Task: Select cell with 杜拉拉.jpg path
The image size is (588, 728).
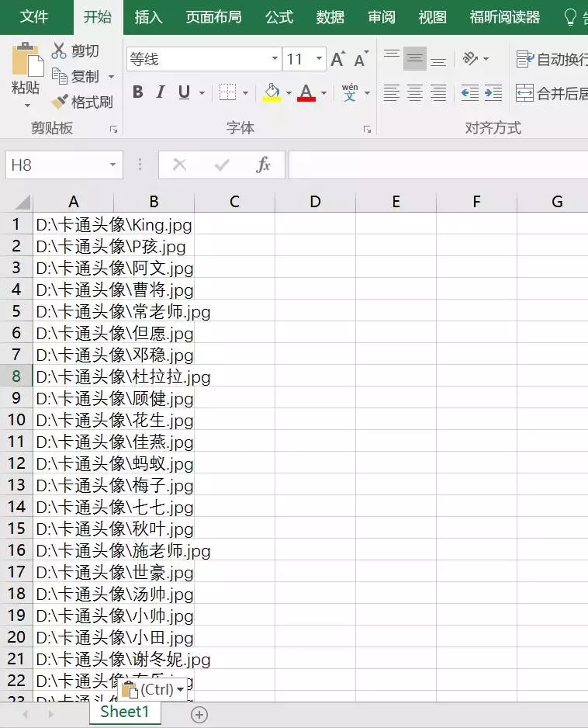Action: tap(74, 376)
